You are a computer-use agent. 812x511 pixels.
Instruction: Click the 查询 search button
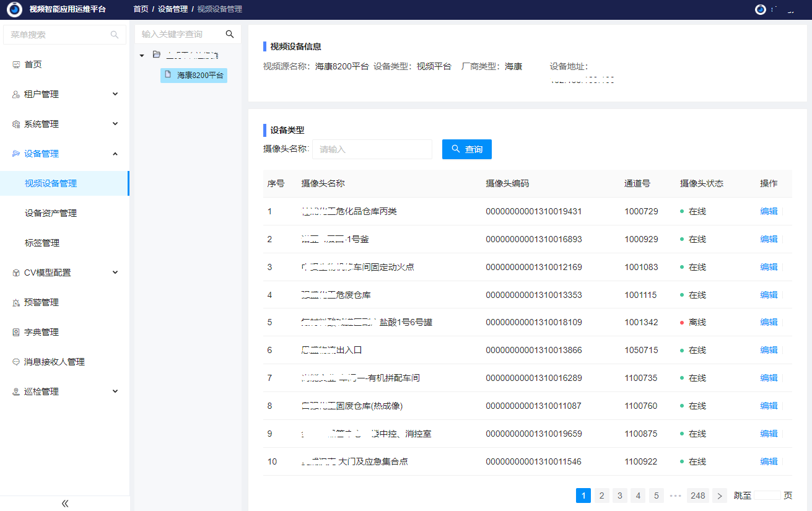pos(466,149)
